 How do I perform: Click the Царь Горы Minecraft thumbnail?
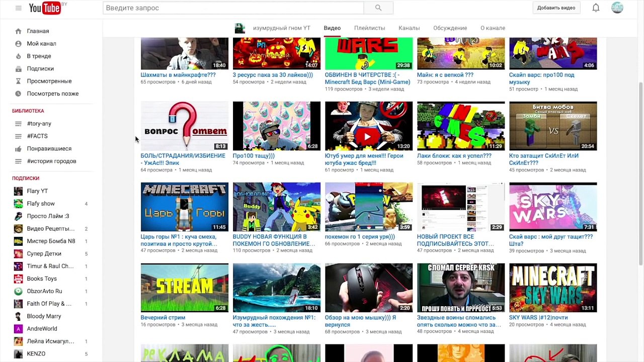tap(184, 207)
